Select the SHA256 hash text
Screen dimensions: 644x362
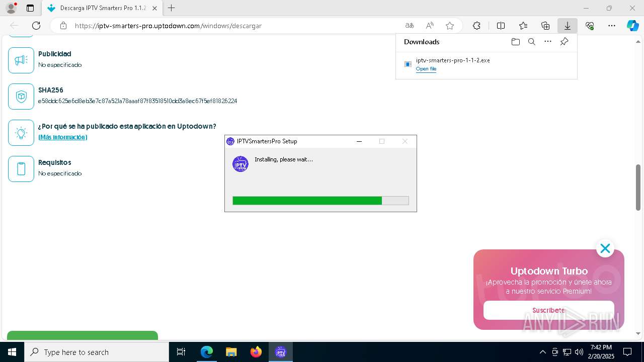coord(137,101)
